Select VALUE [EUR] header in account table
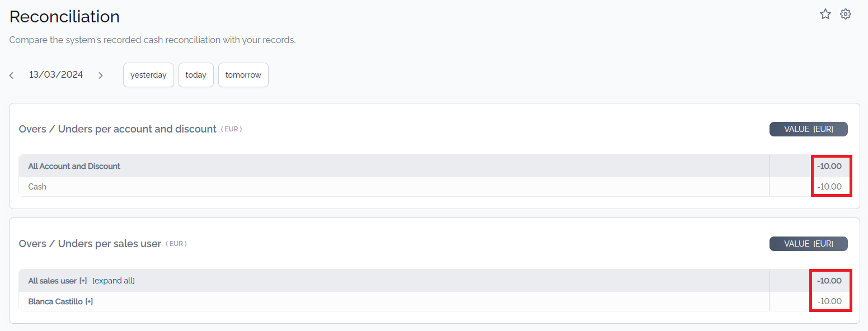Screen dimensions: 868x331 coord(809,129)
